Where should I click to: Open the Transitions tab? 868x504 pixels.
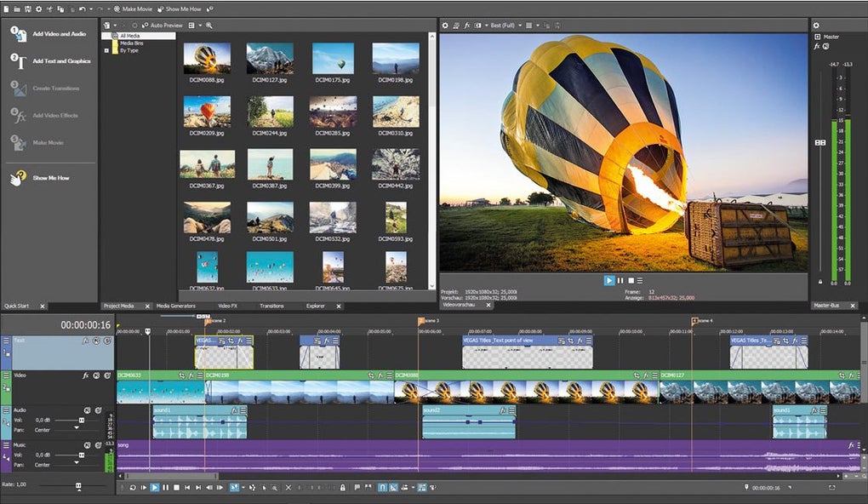(x=271, y=306)
